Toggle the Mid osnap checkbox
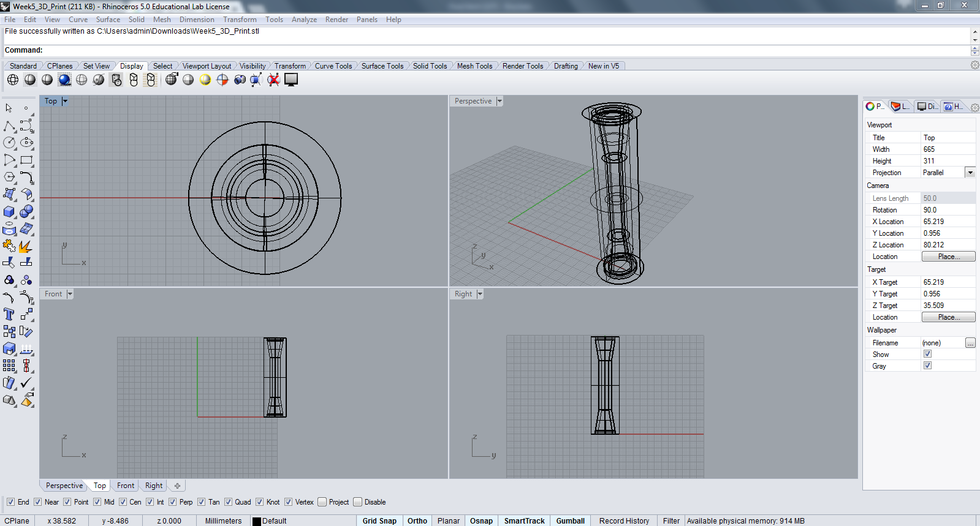Viewport: 980px width, 526px height. coord(97,502)
